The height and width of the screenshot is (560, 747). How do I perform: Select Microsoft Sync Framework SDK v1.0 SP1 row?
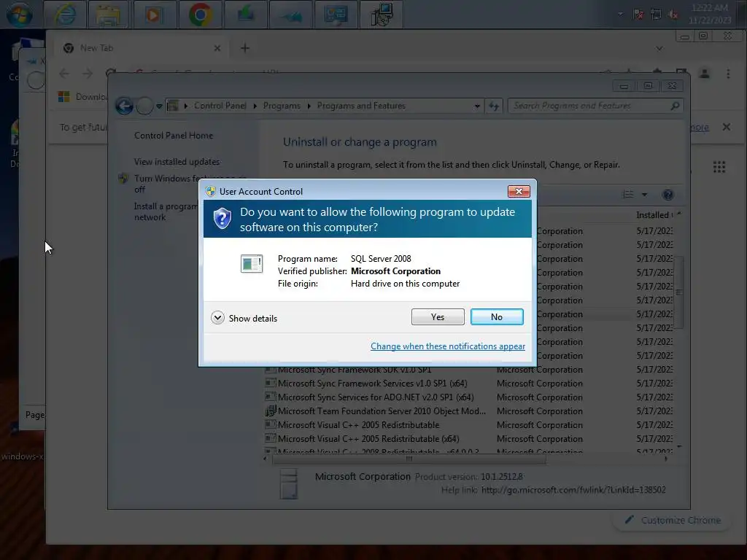coord(469,370)
